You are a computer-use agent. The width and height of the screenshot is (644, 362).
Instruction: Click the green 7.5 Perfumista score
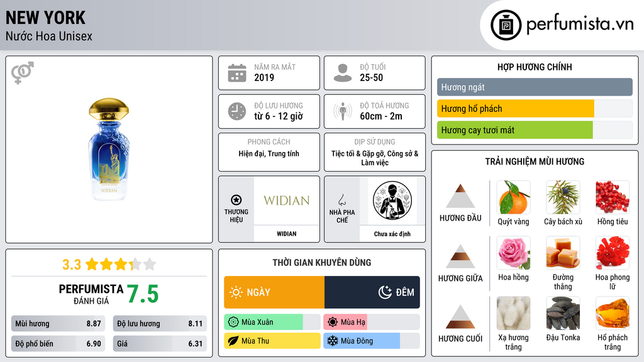pyautogui.click(x=143, y=294)
